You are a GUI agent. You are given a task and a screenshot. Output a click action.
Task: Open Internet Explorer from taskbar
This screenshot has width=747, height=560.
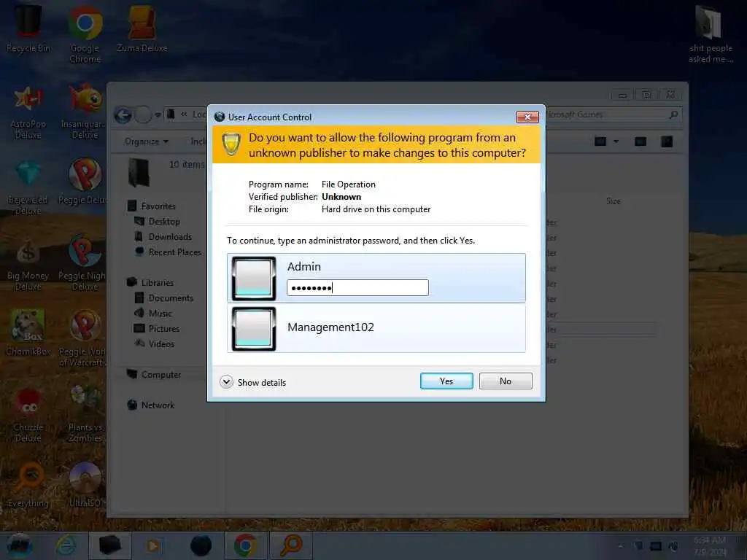coord(66,545)
